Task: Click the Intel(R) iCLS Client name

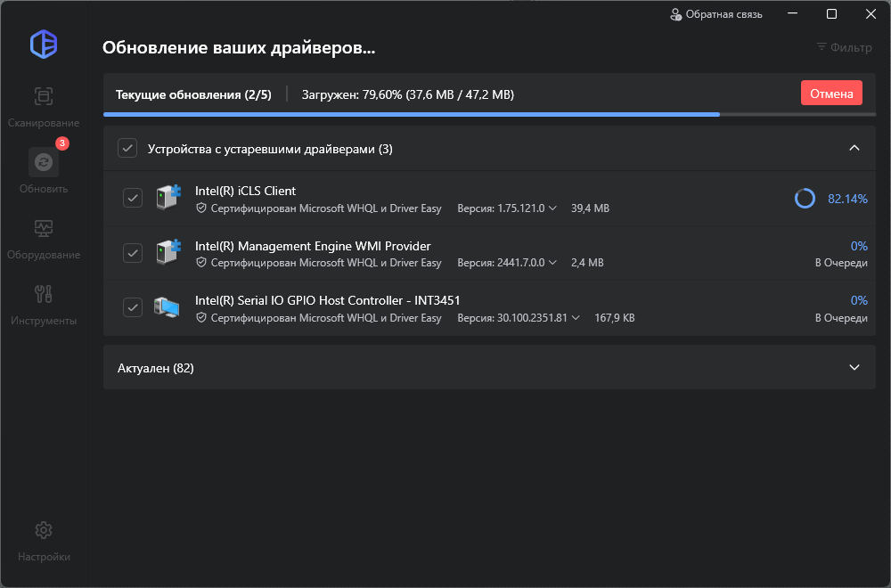Action: [x=246, y=191]
